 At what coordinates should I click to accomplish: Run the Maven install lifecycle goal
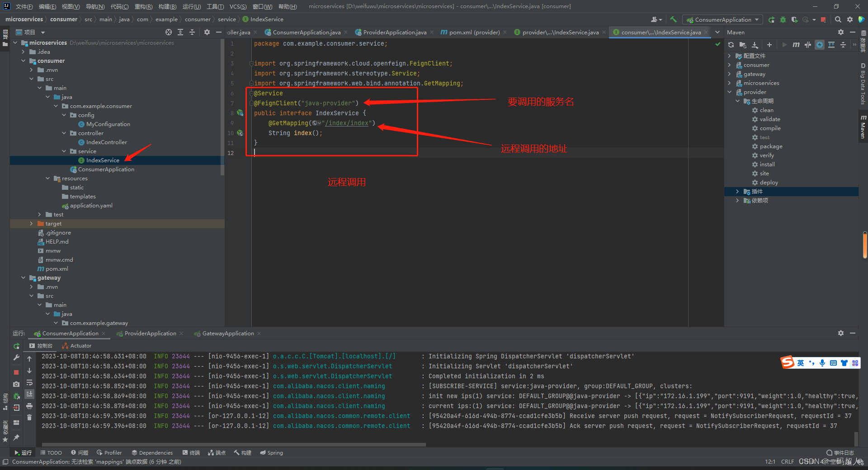767,164
